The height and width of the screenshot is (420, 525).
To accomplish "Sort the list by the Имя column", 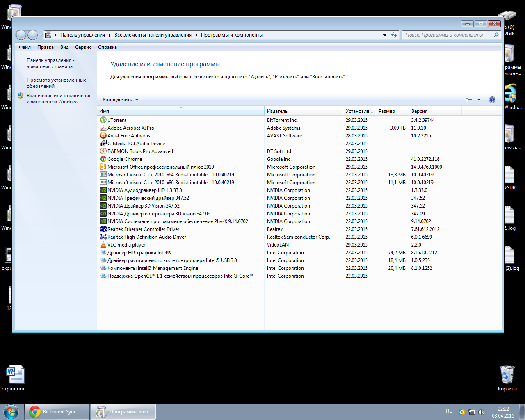I will click(x=180, y=111).
